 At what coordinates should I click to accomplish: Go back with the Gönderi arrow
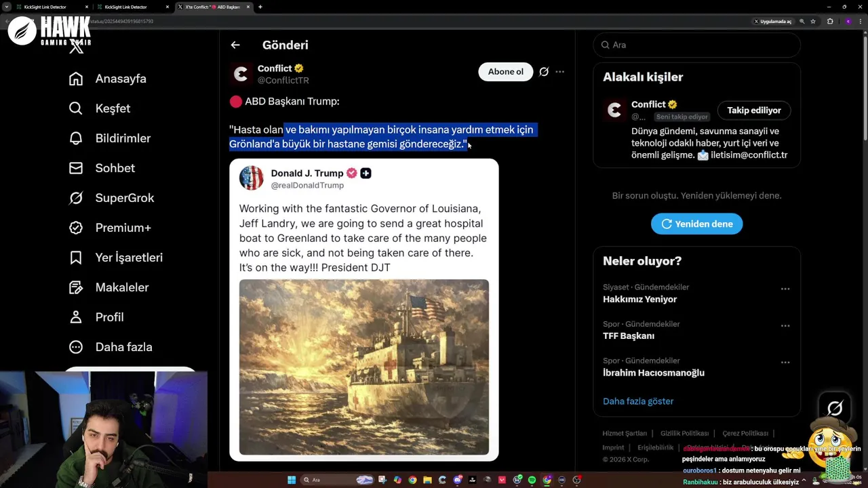click(x=235, y=45)
